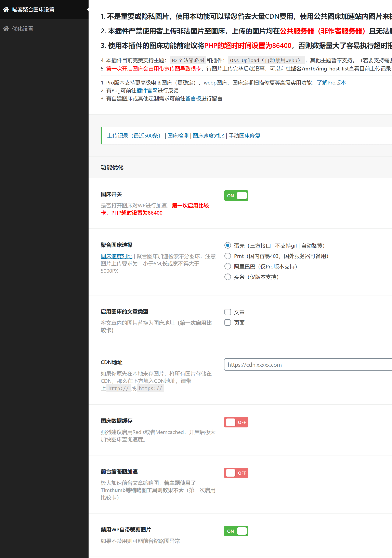Viewport: 392px width, 558px height.
Task: Open the 图床速度对比 link
Action: click(x=209, y=136)
